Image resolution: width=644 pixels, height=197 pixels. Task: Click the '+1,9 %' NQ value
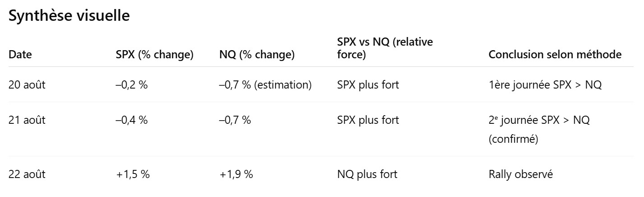[x=236, y=174]
